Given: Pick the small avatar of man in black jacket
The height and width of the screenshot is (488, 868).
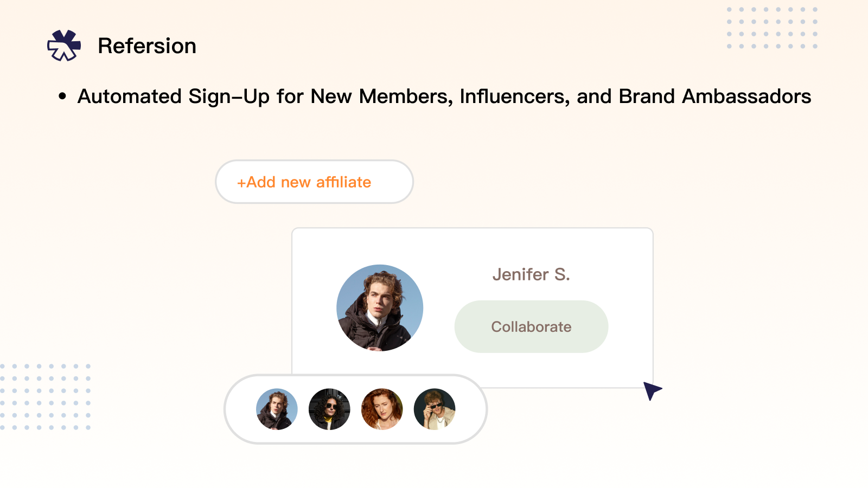Looking at the screenshot, I should pos(277,409).
